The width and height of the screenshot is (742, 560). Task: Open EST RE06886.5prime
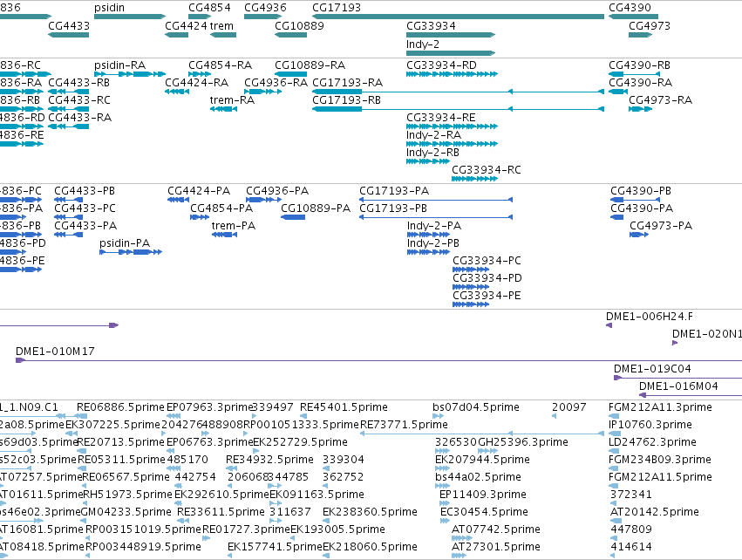[120, 407]
